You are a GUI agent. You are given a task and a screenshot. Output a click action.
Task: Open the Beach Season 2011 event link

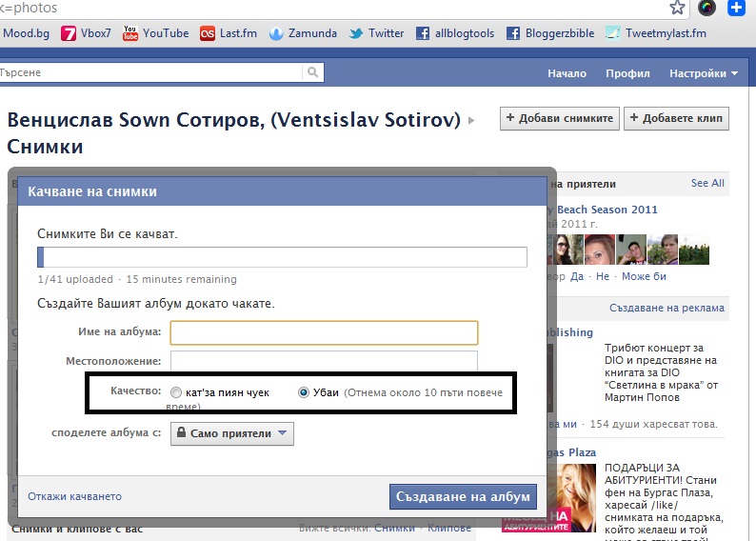(x=607, y=210)
